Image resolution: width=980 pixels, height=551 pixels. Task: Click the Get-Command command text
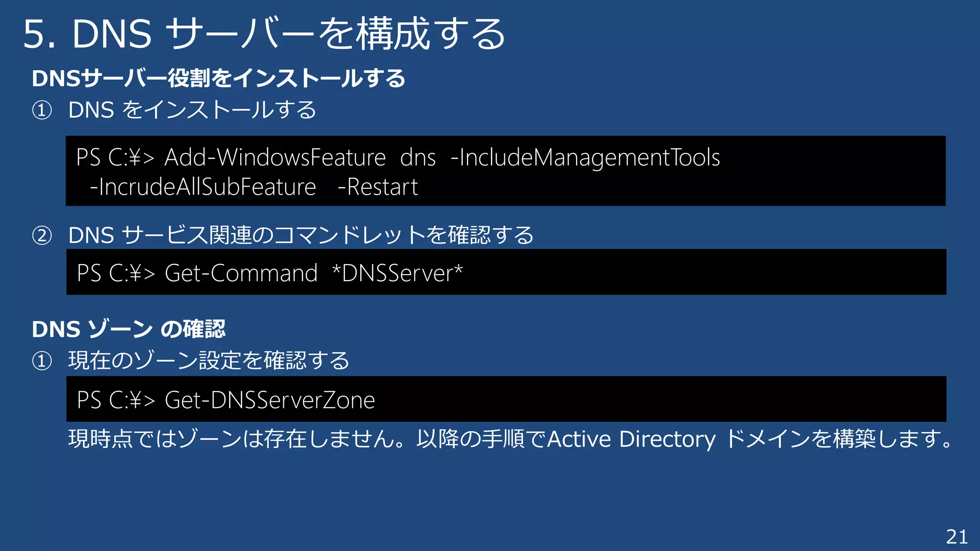(241, 273)
